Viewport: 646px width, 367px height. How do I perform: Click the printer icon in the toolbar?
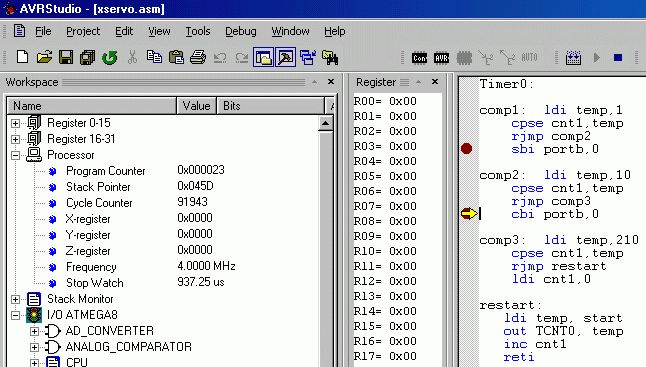[x=198, y=57]
